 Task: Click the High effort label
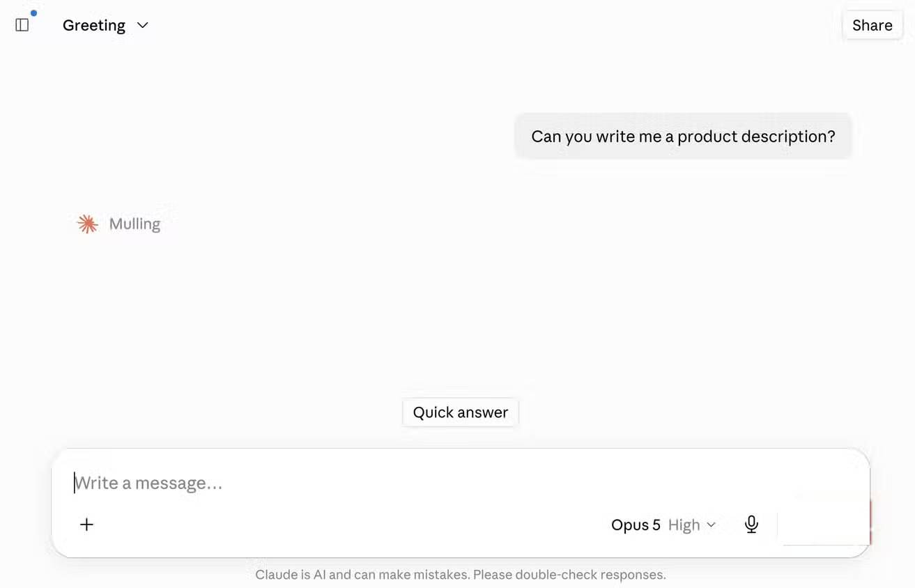684,525
